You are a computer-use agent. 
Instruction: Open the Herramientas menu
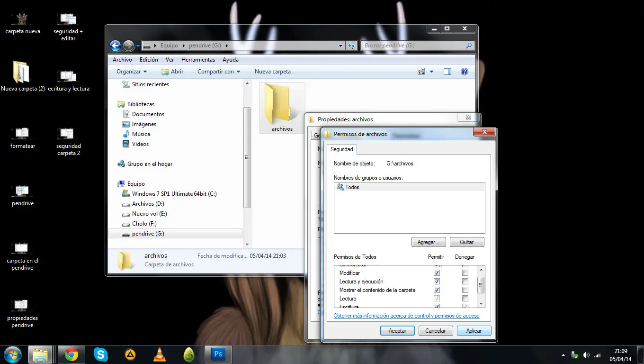[x=198, y=60]
